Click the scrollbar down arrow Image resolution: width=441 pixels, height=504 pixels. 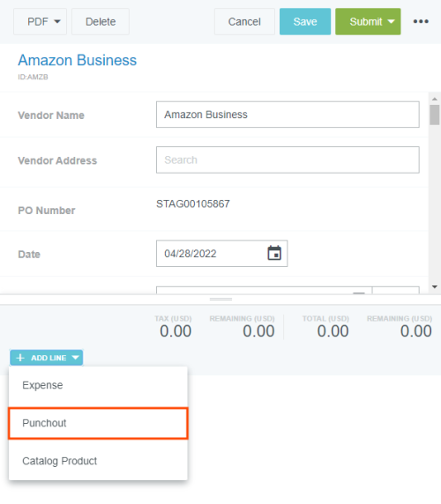click(x=435, y=286)
